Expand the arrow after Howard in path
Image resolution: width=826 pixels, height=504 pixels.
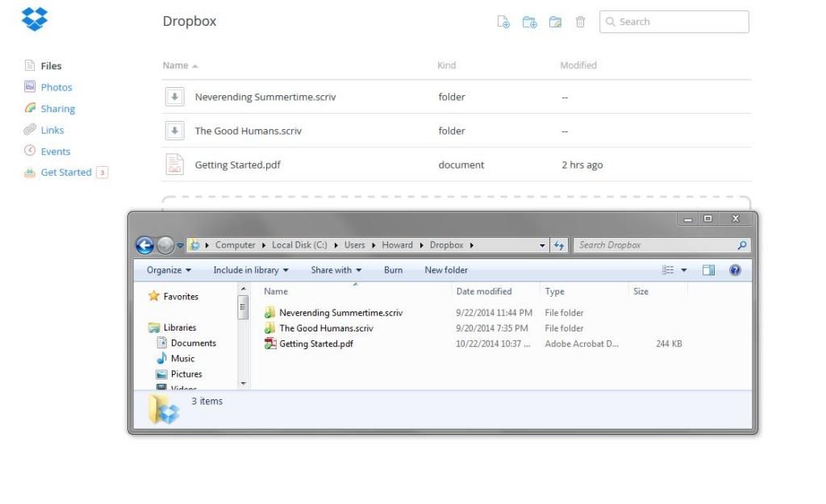[x=421, y=245]
